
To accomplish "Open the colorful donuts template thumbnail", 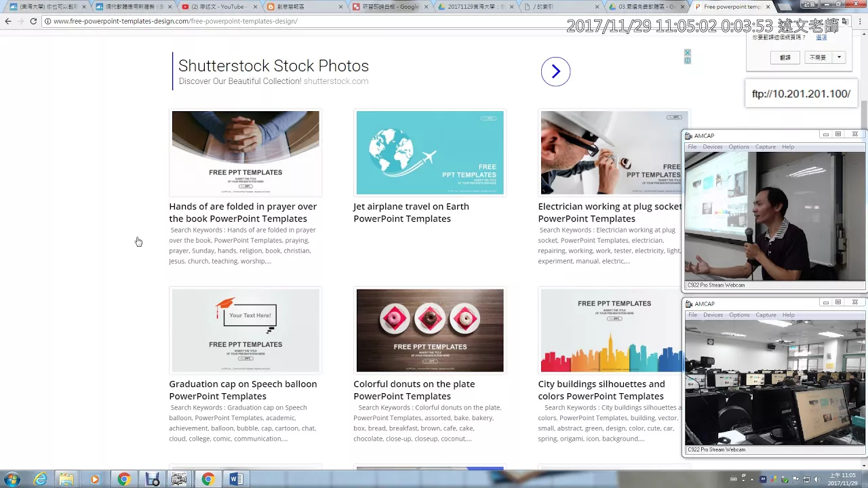I will [x=430, y=331].
